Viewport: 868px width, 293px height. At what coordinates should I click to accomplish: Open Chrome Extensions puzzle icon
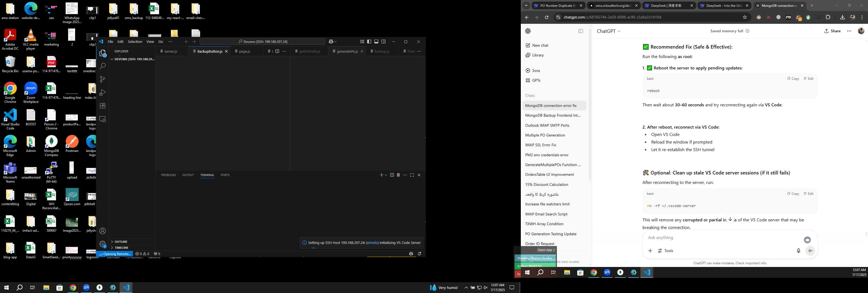point(828,17)
